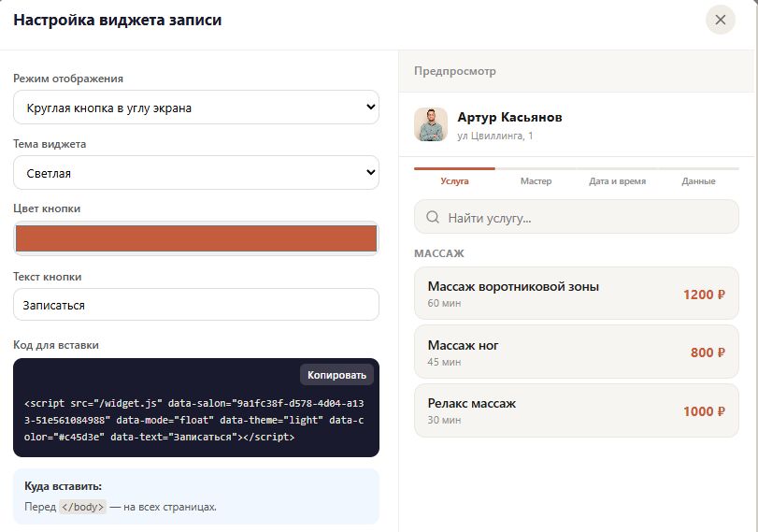Choose Массаж воротниковой зоны service
The width and height of the screenshot is (758, 532).
(x=577, y=294)
